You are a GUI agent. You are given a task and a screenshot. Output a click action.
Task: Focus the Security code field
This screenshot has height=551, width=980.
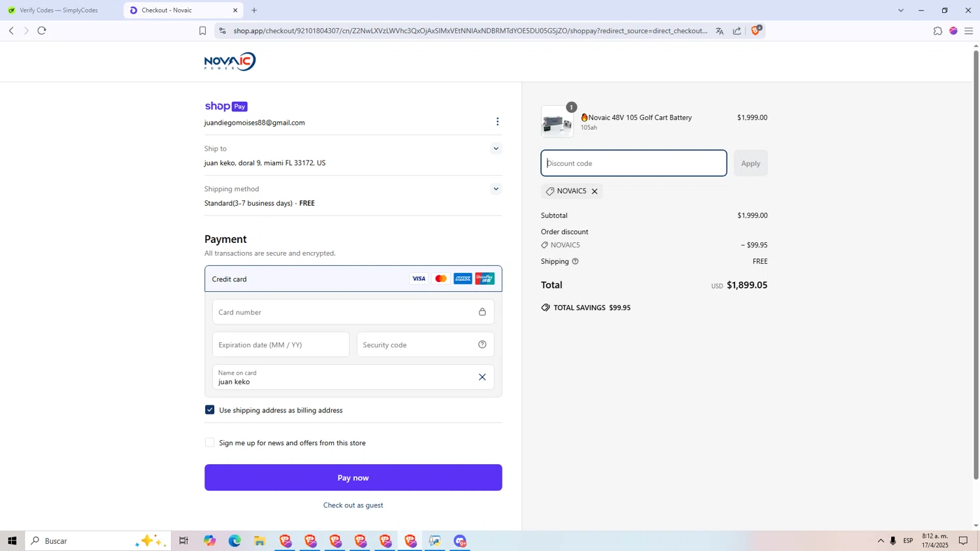425,345
